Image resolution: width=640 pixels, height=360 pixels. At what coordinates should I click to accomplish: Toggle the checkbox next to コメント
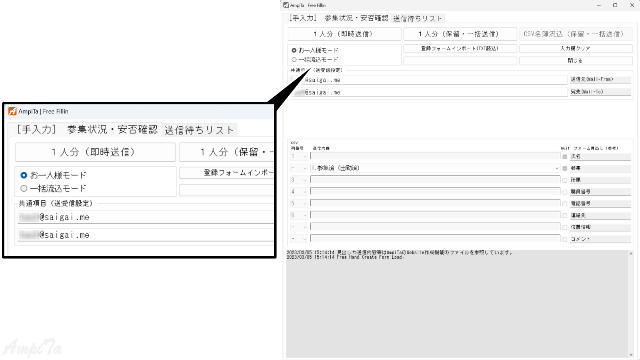click(x=565, y=239)
